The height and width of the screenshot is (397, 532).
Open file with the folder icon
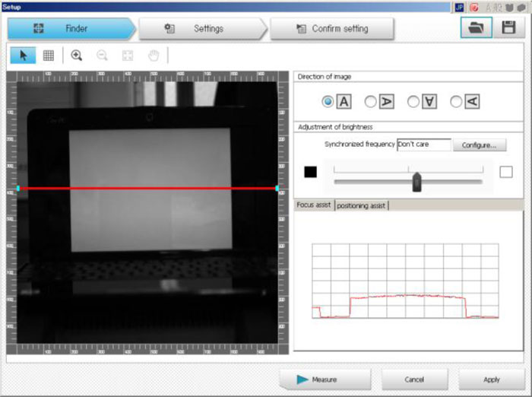click(x=476, y=27)
